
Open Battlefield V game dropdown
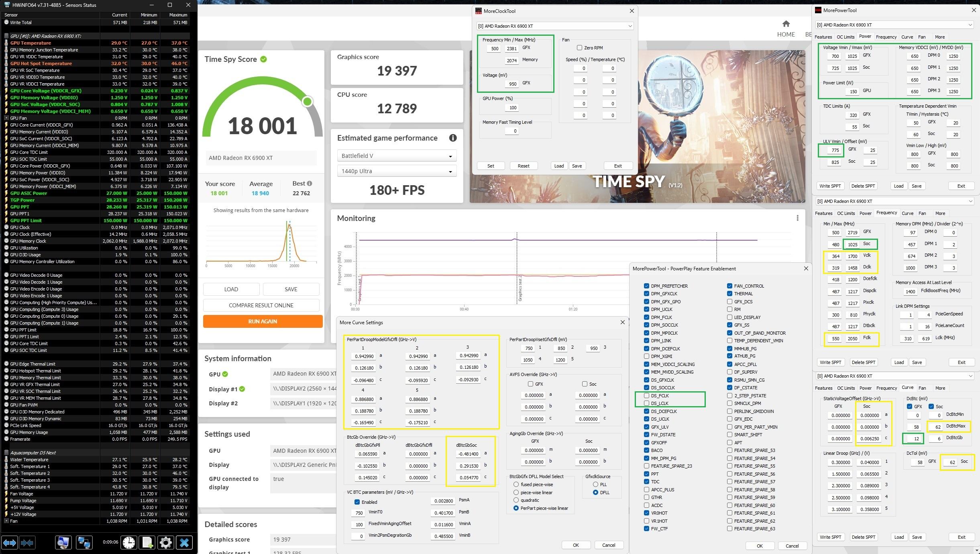click(397, 156)
